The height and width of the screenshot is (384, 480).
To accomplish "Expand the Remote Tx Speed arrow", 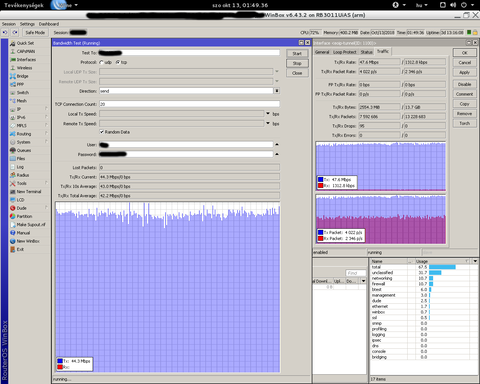I will (268, 124).
